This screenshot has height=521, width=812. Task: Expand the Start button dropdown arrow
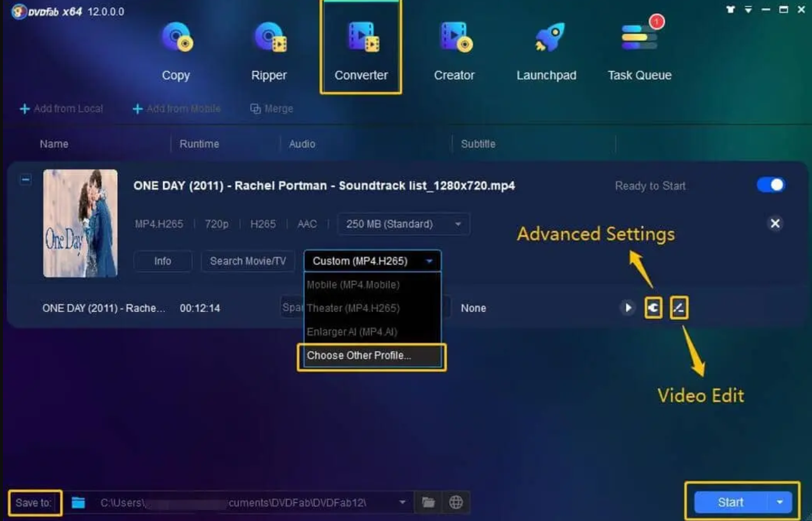point(780,502)
